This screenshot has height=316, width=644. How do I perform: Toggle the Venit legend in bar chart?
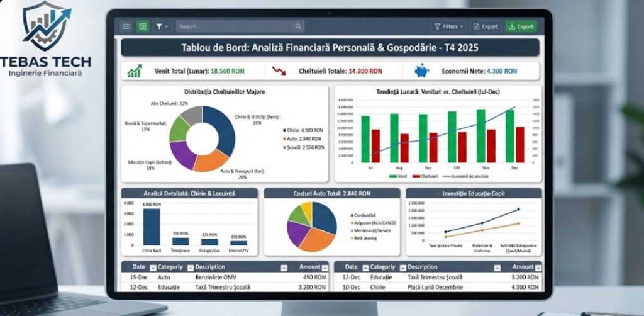click(398, 176)
